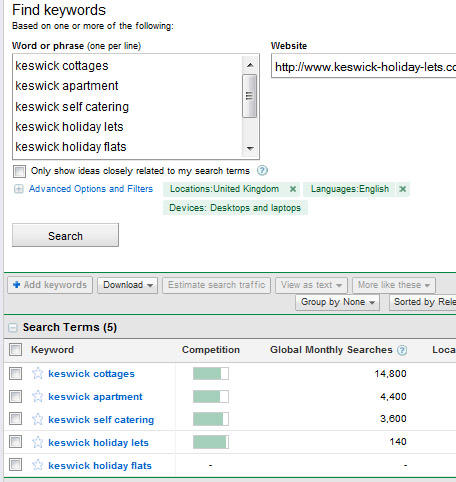The width and height of the screenshot is (456, 482).
Task: Expand Advanced Options plus icon
Action: (x=19, y=189)
